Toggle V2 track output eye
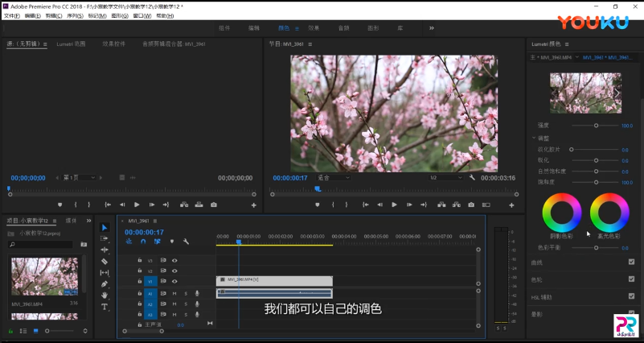This screenshot has height=343, width=644. point(174,271)
